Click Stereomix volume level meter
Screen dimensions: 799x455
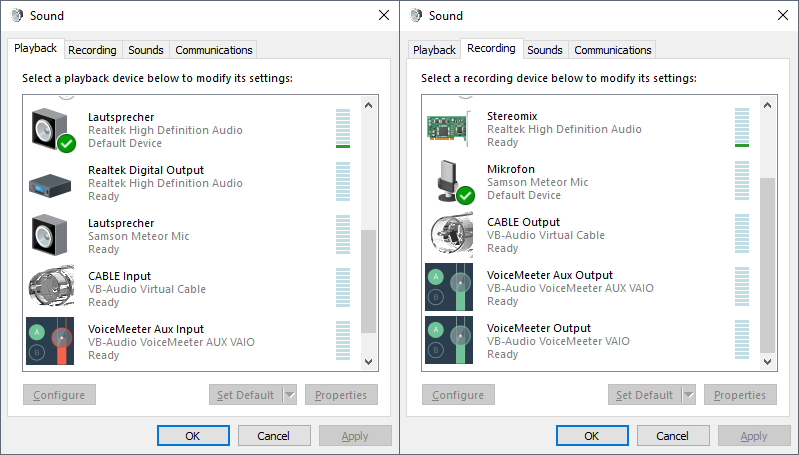[x=741, y=129]
